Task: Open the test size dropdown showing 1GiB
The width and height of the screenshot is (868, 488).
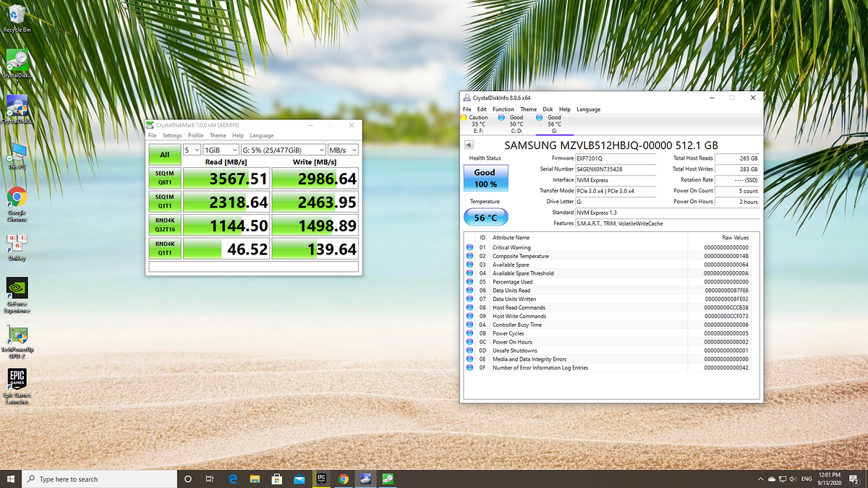Action: click(219, 150)
